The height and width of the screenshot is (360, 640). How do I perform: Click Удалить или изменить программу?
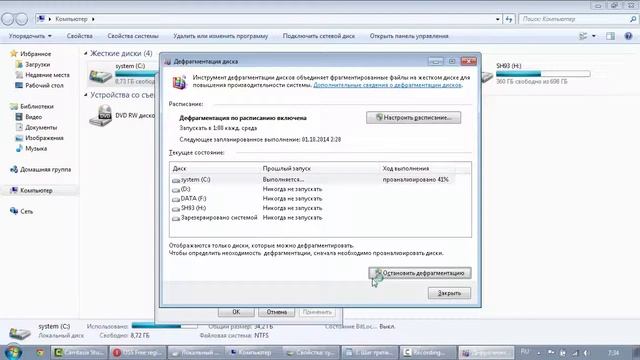tap(220, 36)
